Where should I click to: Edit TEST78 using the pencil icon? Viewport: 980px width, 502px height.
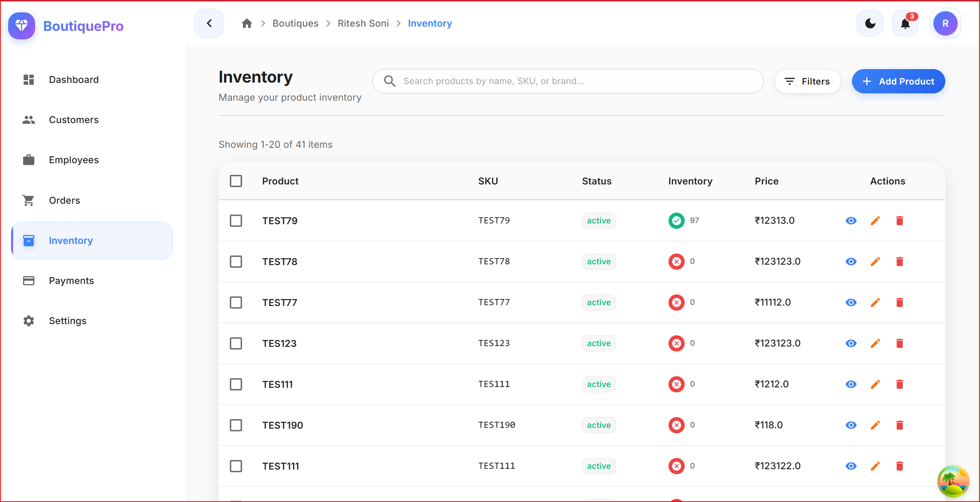click(x=875, y=261)
